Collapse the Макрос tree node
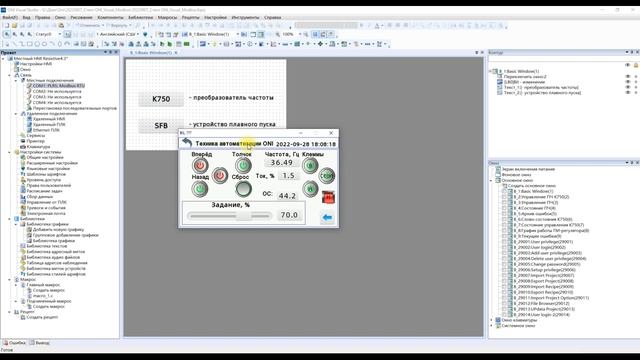Viewport: 640px width, 360px height. click(10, 280)
